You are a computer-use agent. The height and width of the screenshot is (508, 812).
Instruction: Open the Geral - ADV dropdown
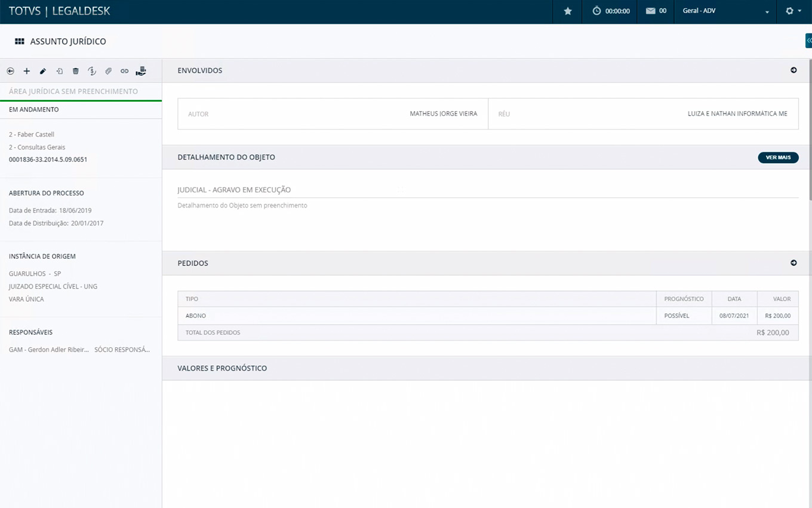tap(725, 11)
